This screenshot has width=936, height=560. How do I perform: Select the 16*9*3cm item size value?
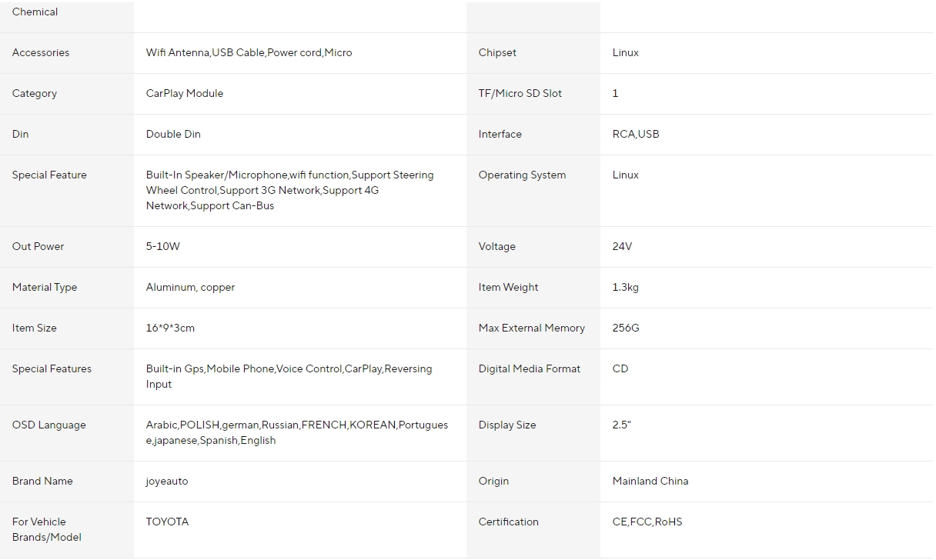170,328
